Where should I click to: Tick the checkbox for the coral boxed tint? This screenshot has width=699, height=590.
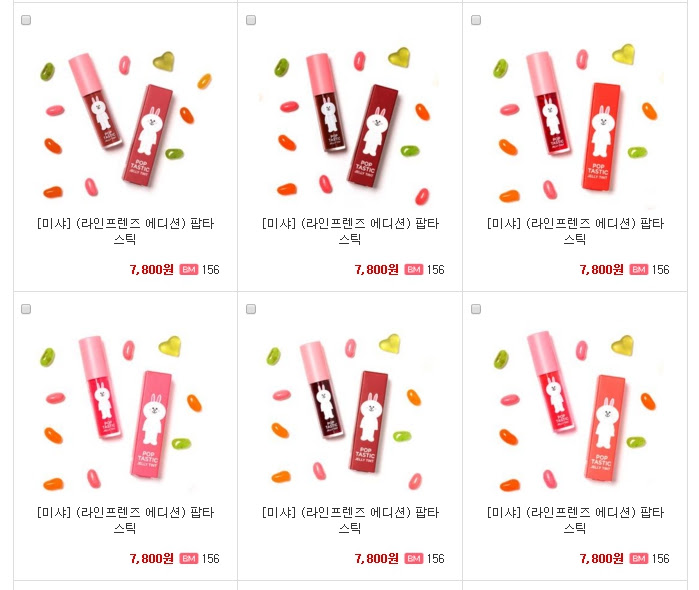coord(476,309)
